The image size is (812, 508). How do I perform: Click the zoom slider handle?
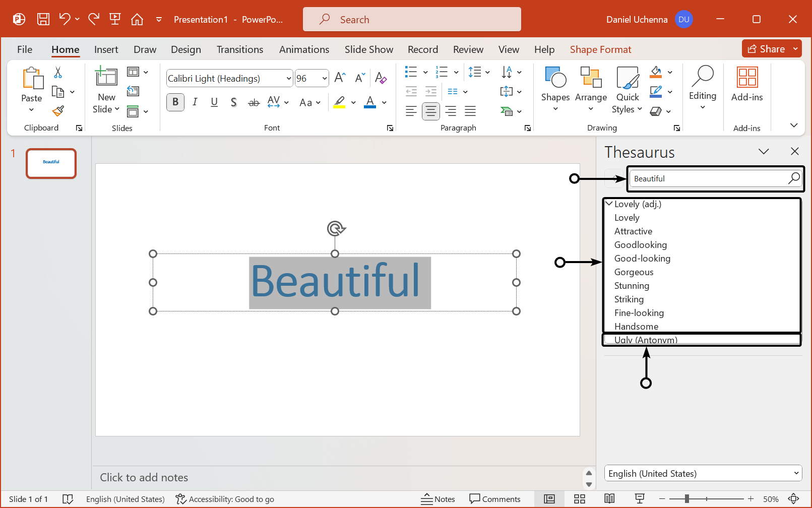click(686, 499)
